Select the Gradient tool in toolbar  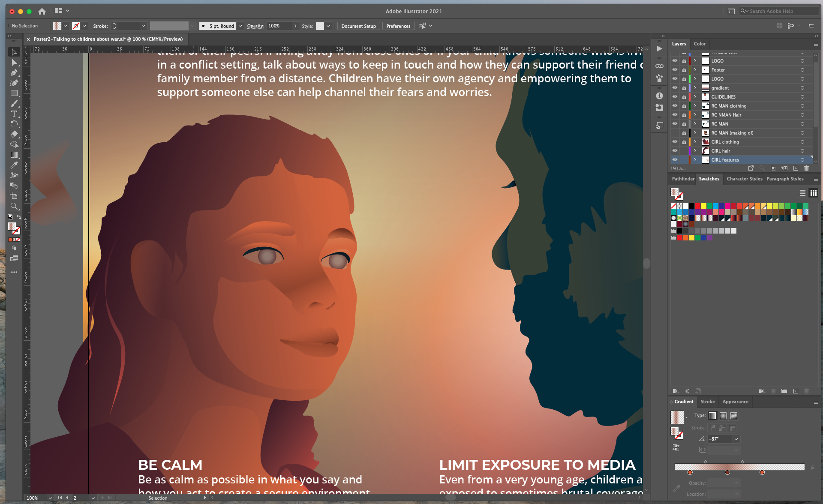coord(14,155)
